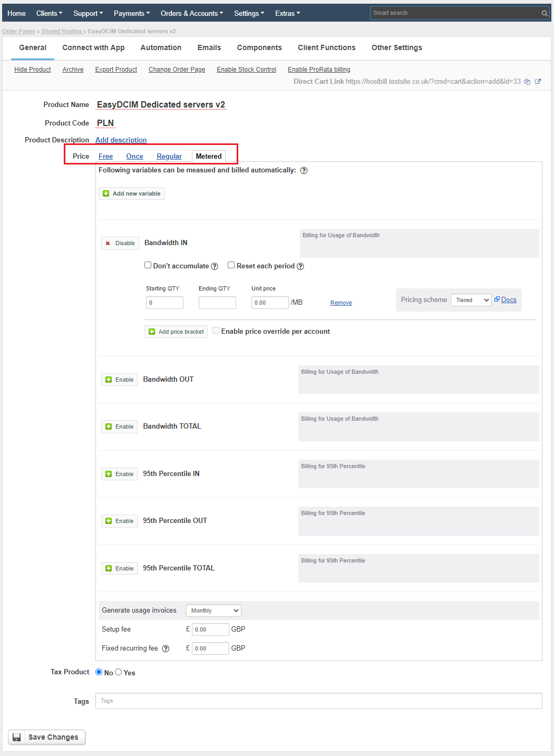Image resolution: width=554 pixels, height=756 pixels.
Task: Open the Other Settings tab
Action: 397,47
